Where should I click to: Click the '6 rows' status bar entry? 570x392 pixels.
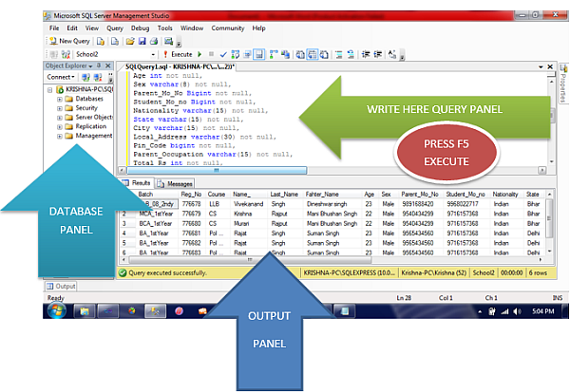[x=538, y=272]
